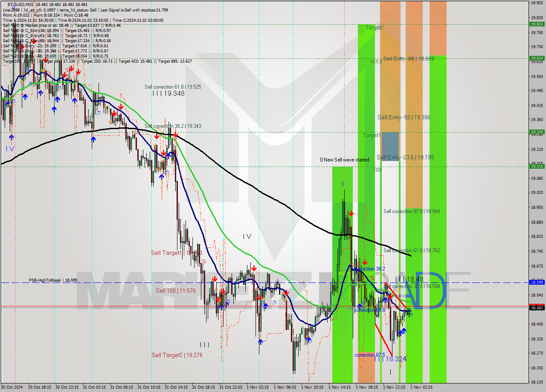
Task: Click the blue 18.599 price tag
Action: pos(537,282)
